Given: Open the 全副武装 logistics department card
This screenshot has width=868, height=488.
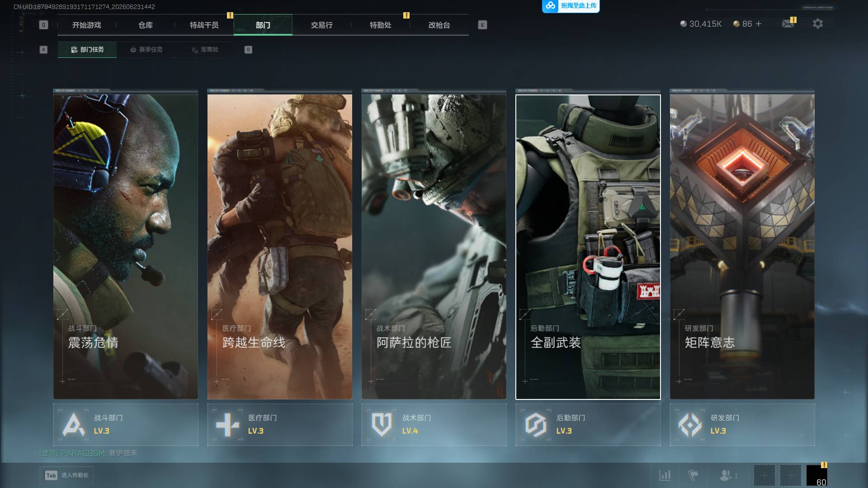Looking at the screenshot, I should coord(588,246).
